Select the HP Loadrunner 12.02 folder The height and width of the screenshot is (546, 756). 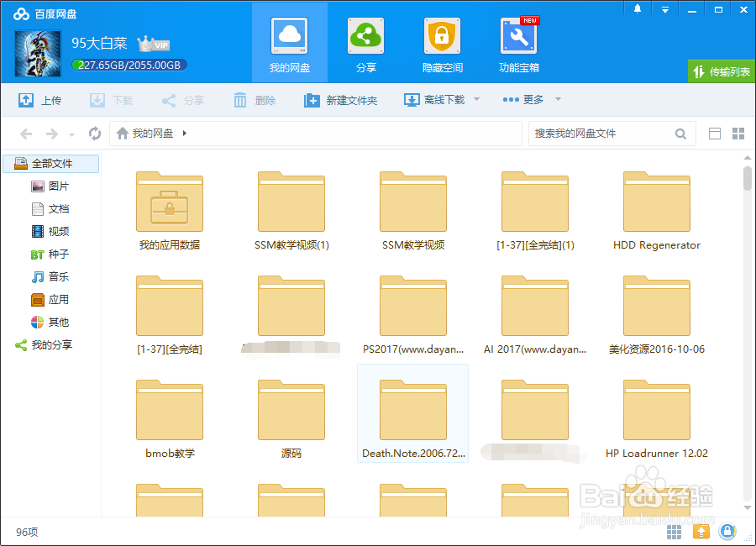[x=657, y=420]
